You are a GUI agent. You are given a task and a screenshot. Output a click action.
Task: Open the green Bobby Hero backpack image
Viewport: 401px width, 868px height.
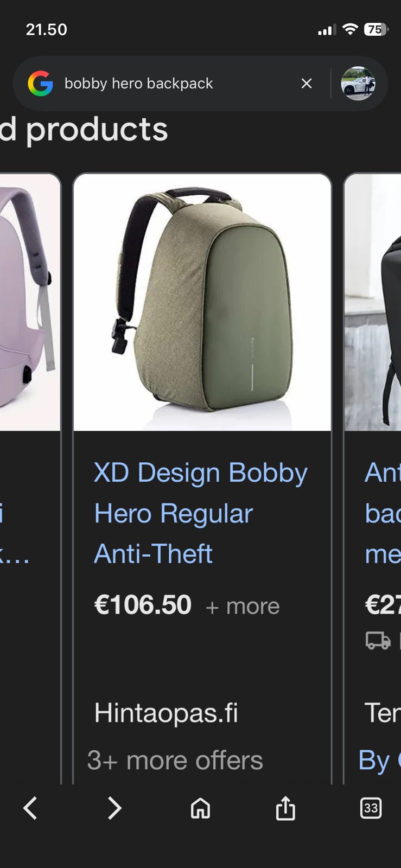pos(202,302)
